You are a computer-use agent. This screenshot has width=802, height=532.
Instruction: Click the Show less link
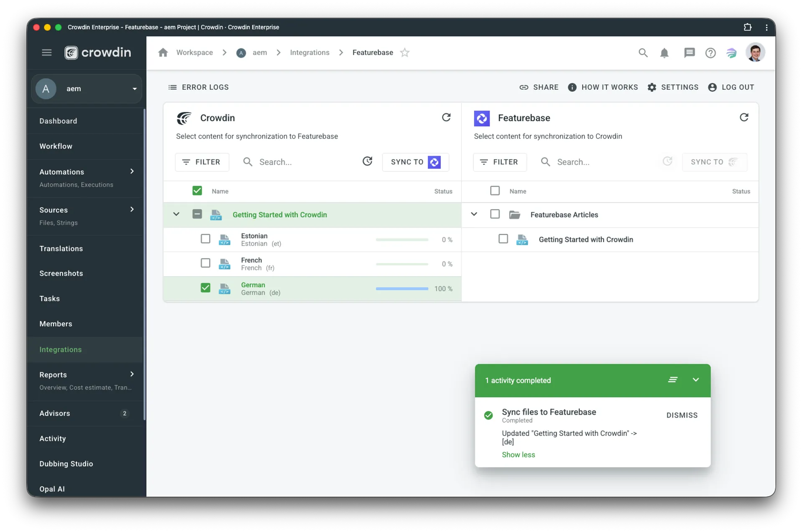[518, 455]
